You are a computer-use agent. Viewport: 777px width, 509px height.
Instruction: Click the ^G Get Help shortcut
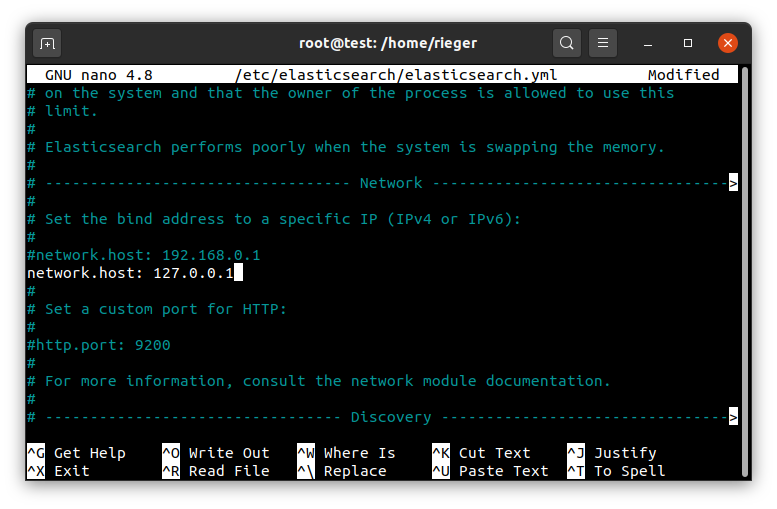[x=76, y=452]
